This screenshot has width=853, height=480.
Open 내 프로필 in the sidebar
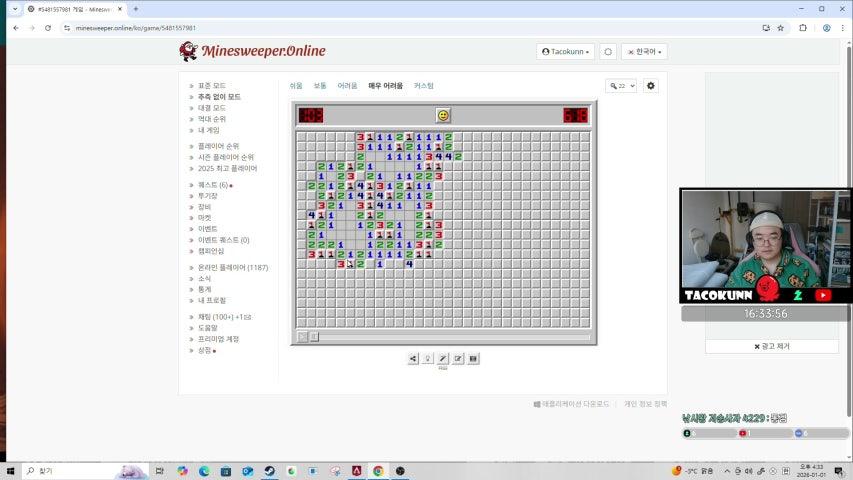(x=212, y=300)
